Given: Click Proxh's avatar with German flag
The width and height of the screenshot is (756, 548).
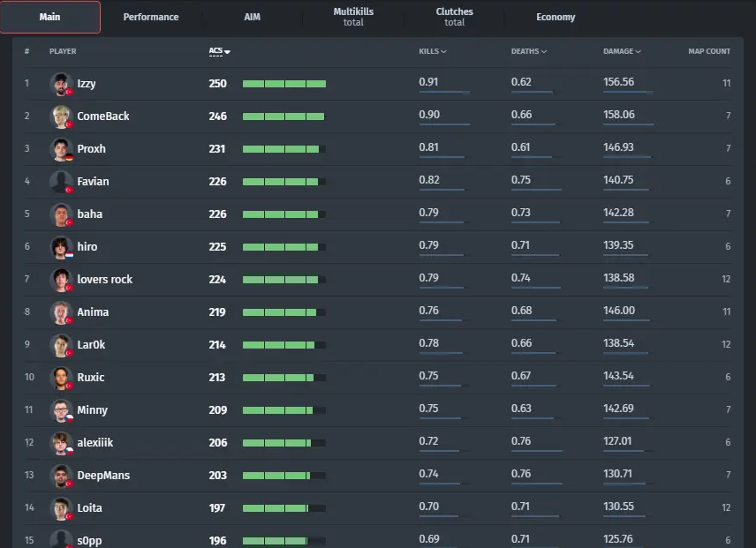Looking at the screenshot, I should pyautogui.click(x=61, y=149).
